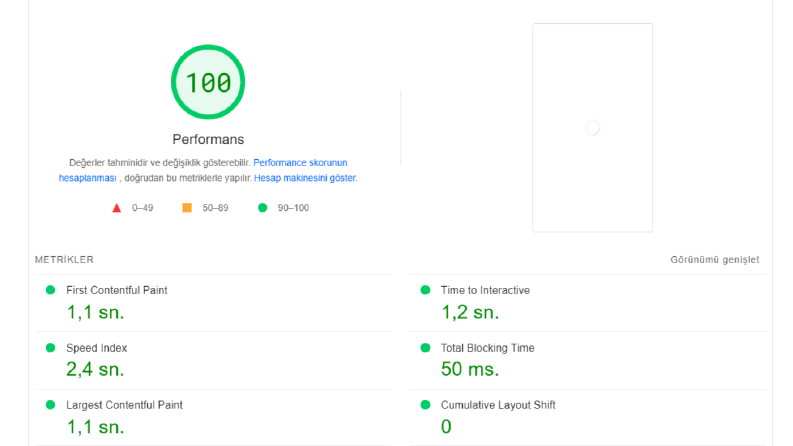
Task: Click the Speed Index value "2,4 sn."
Action: tap(95, 370)
